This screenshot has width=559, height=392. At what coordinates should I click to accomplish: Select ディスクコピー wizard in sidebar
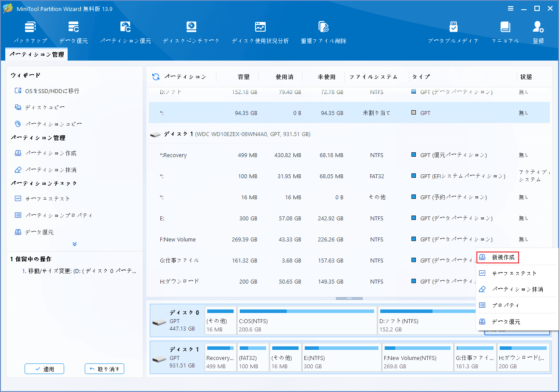pyautogui.click(x=40, y=108)
